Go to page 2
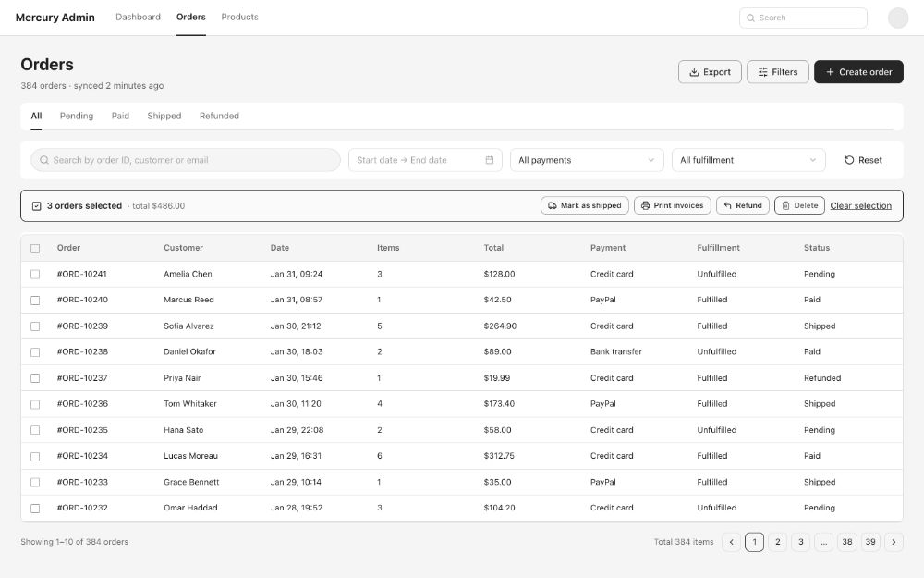This screenshot has height=578, width=924. pos(777,541)
